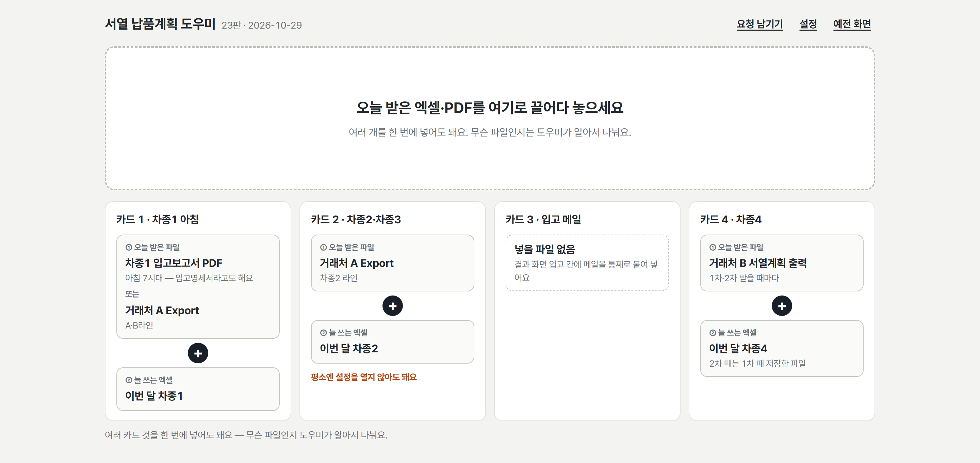Click 카드 1 · 차종1 아침 heading
The height and width of the screenshot is (463, 980).
158,219
